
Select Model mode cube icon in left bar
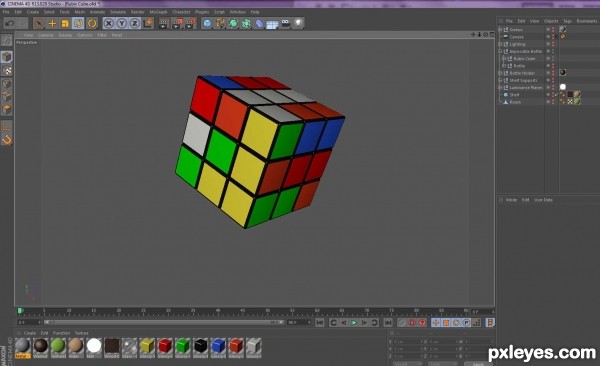coord(7,57)
